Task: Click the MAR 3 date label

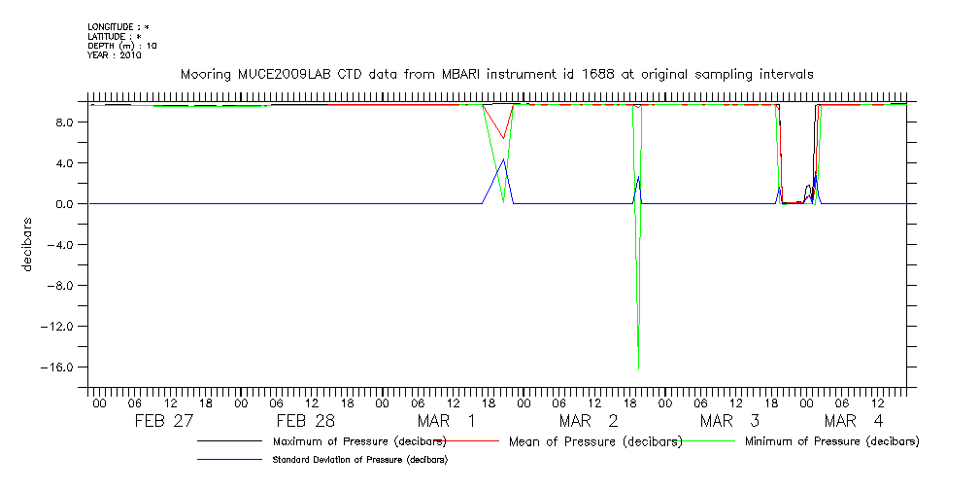Action: pyautogui.click(x=728, y=421)
